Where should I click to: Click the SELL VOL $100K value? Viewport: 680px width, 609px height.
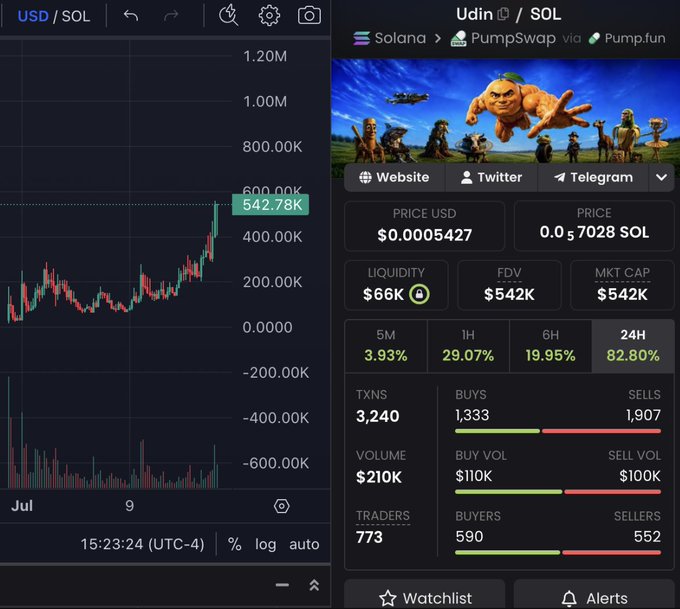click(x=640, y=476)
